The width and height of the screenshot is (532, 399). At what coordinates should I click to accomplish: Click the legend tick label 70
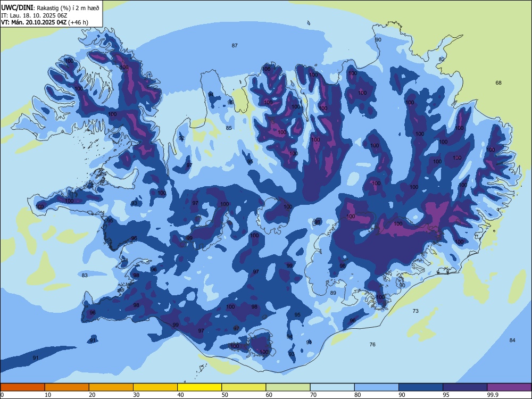coord(313,395)
